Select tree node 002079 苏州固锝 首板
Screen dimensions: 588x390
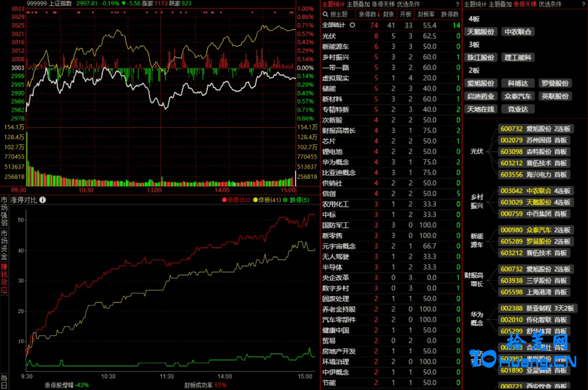(x=534, y=140)
